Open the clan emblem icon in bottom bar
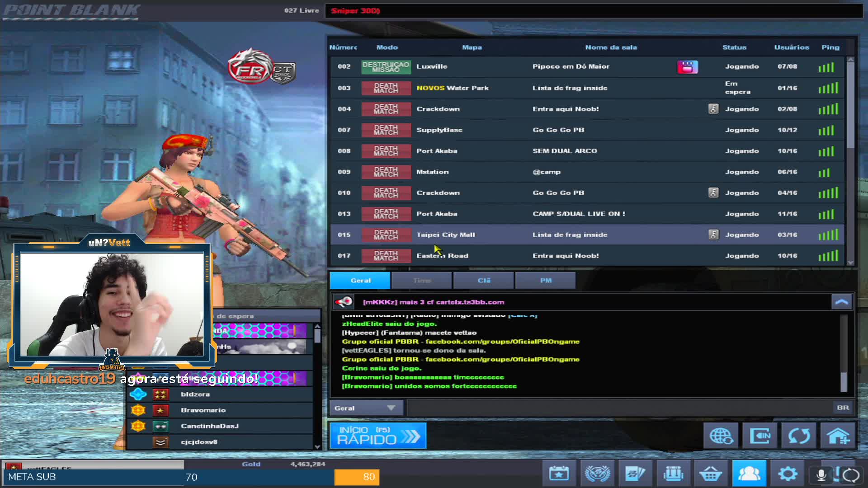Screen dimensions: 868x488 [598, 474]
